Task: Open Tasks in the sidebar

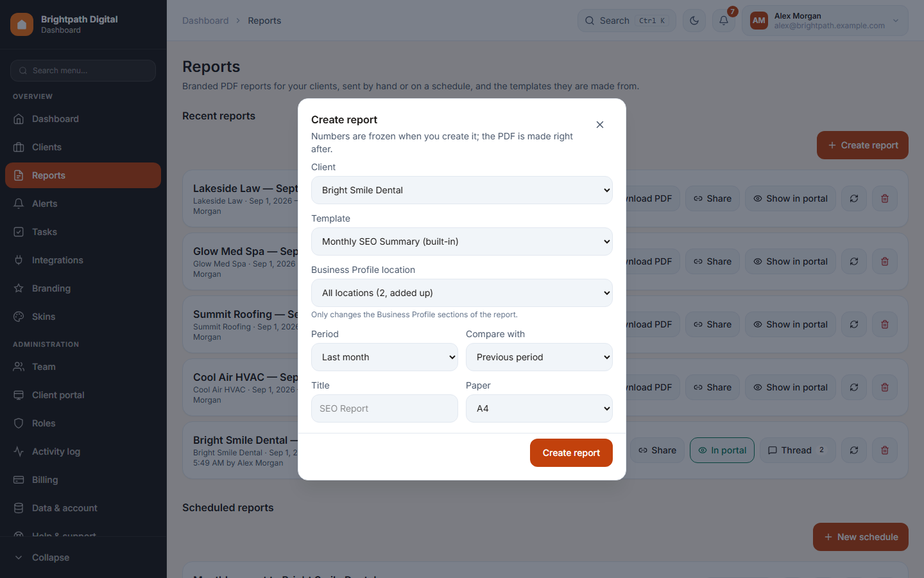Action: (x=83, y=232)
